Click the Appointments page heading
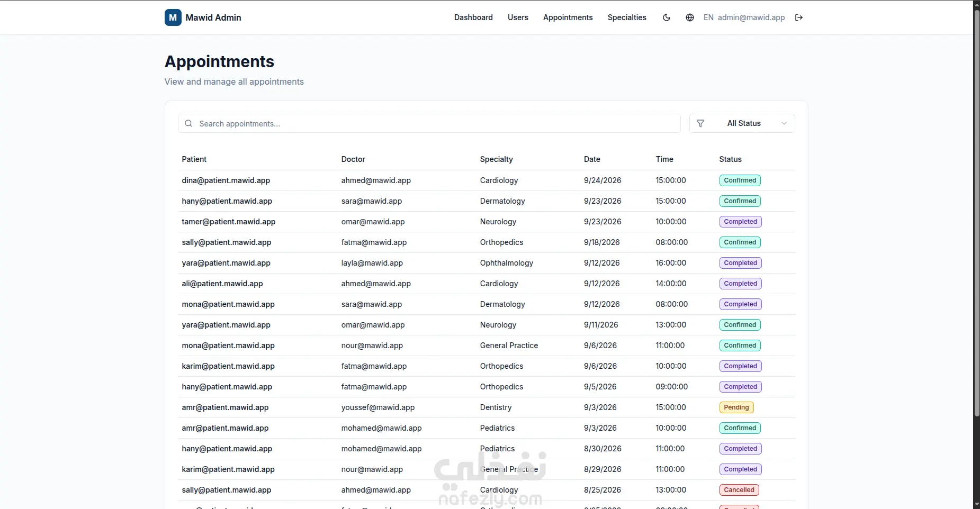The width and height of the screenshot is (980, 509). click(x=219, y=61)
